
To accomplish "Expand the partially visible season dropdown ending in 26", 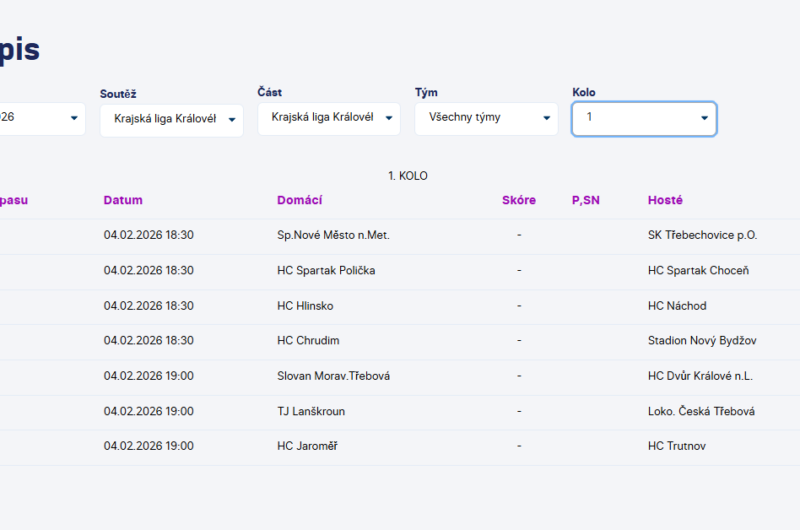I will point(40,118).
